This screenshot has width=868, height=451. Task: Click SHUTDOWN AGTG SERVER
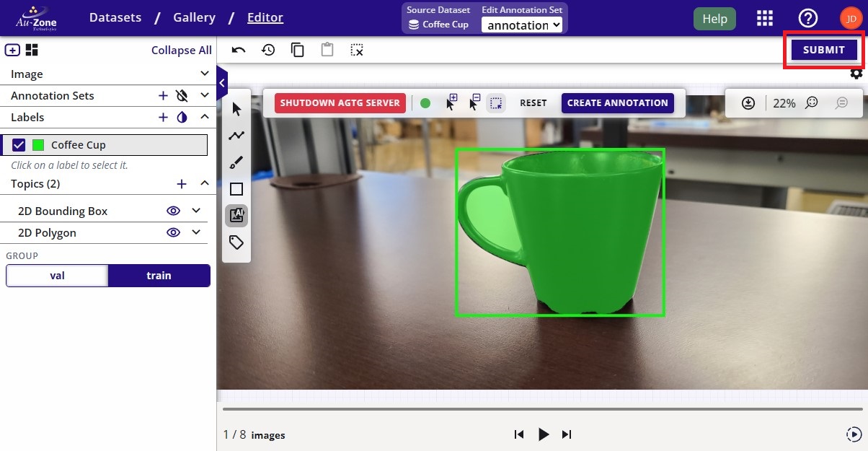[x=340, y=103]
